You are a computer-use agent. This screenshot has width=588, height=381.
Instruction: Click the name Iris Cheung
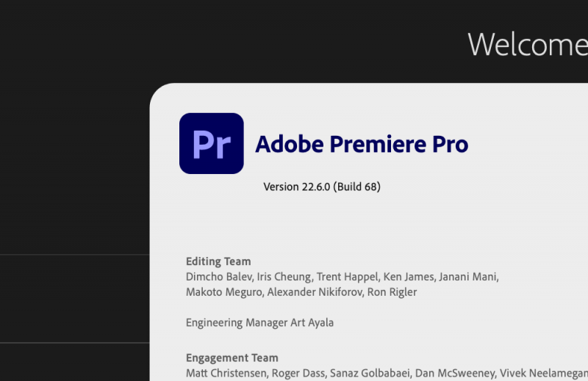[x=283, y=277]
